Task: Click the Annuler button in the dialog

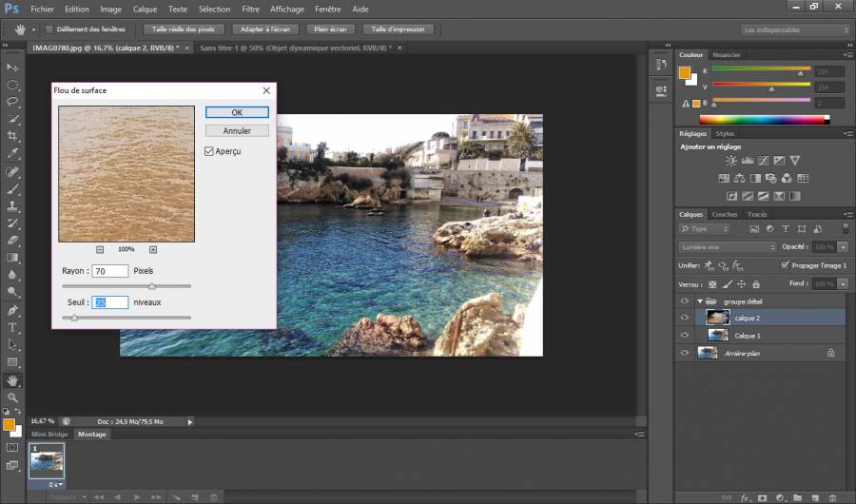Action: [237, 130]
